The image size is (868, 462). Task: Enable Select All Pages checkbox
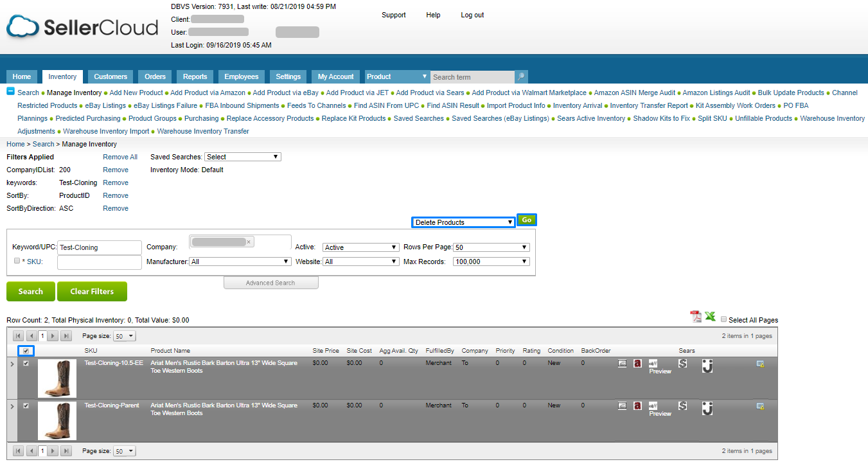pos(724,319)
